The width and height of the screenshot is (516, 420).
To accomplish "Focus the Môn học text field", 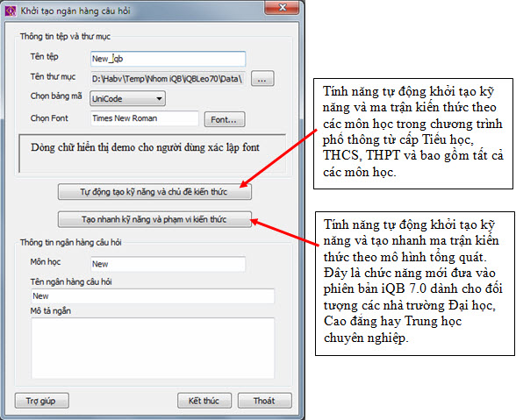I will pyautogui.click(x=168, y=264).
